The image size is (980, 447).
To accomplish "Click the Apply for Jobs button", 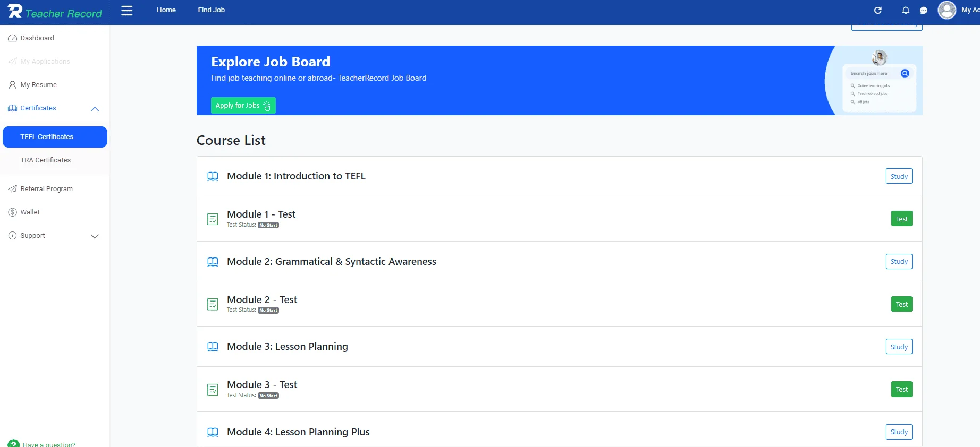I will (x=243, y=106).
